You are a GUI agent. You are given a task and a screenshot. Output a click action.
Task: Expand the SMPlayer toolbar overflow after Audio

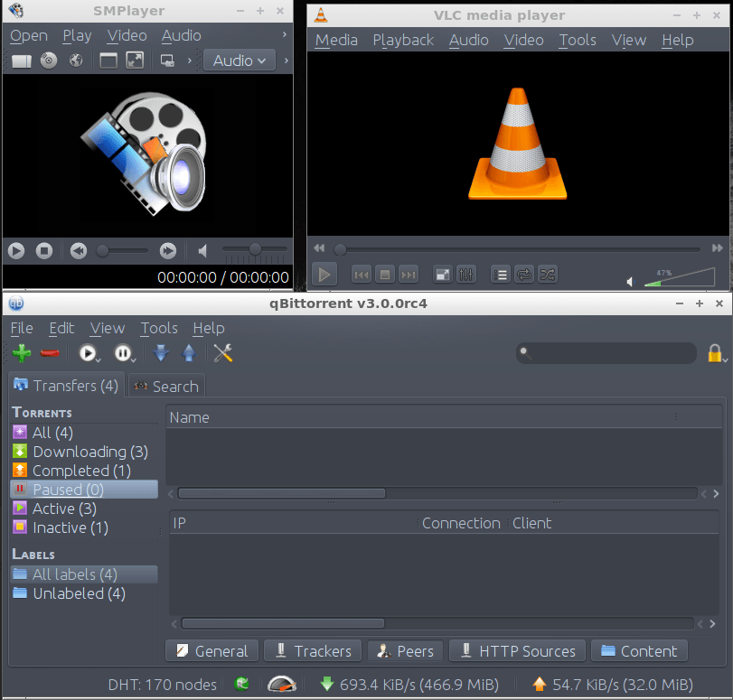287,61
